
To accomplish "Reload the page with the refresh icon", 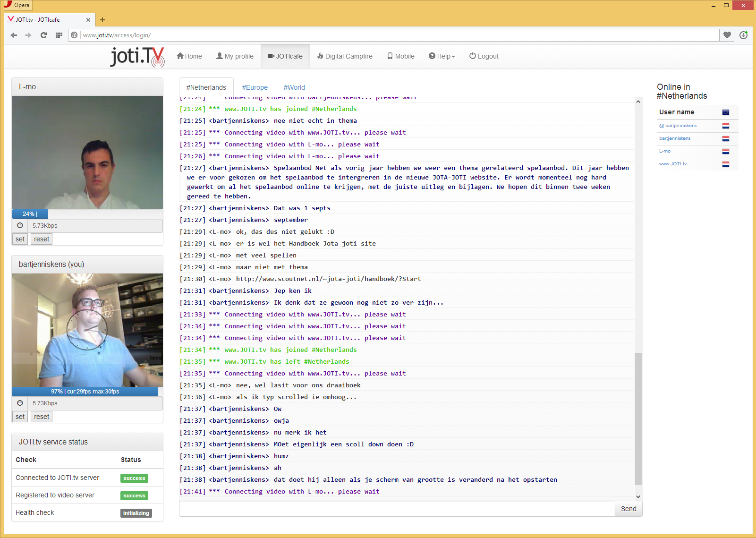I will (x=43, y=35).
